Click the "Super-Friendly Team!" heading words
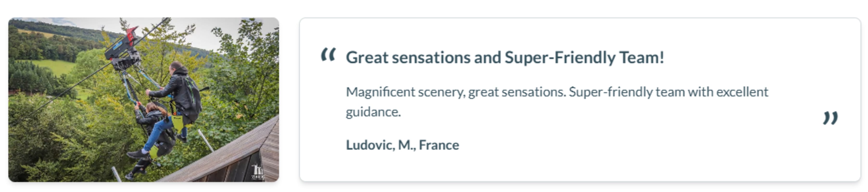Screen dimensions: 868x192 click(584, 58)
